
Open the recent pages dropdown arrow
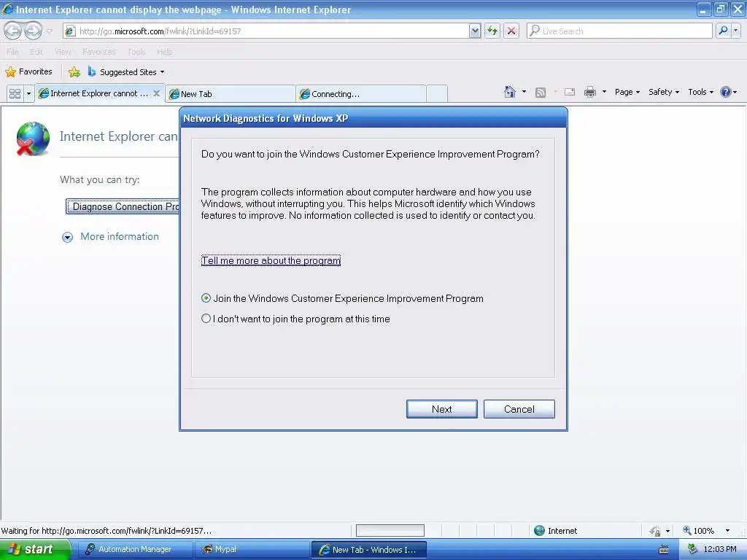pos(49,31)
